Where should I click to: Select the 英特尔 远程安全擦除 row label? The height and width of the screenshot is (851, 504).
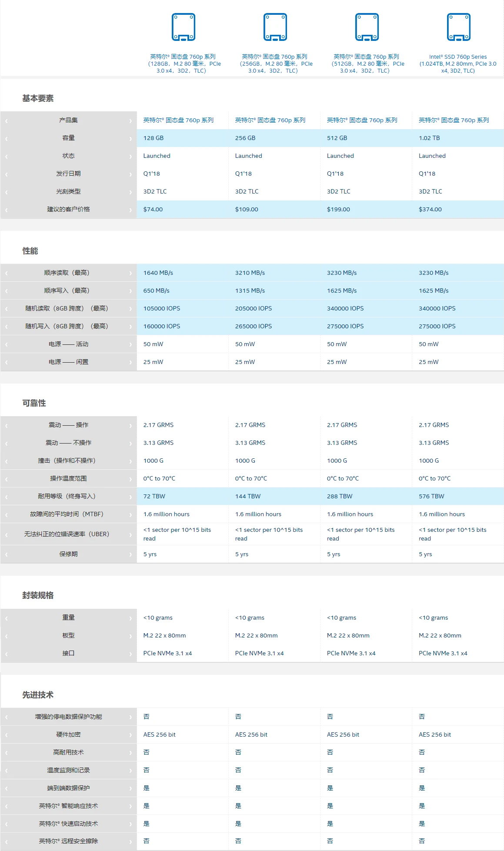click(x=68, y=841)
